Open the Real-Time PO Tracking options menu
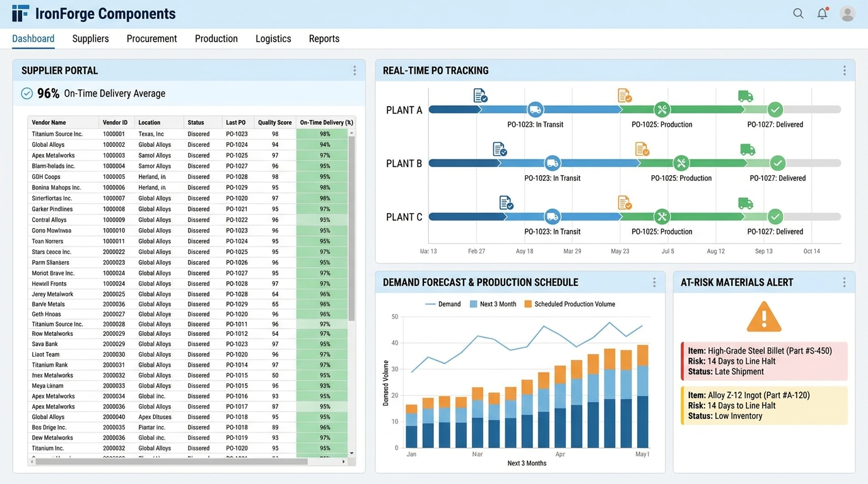Image resolution: width=868 pixels, height=484 pixels. (844, 71)
